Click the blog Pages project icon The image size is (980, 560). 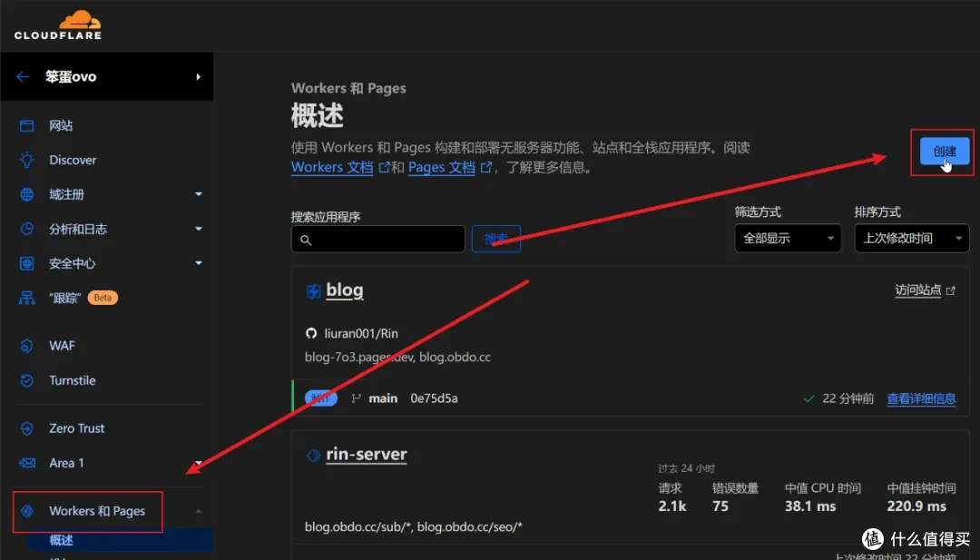point(313,290)
